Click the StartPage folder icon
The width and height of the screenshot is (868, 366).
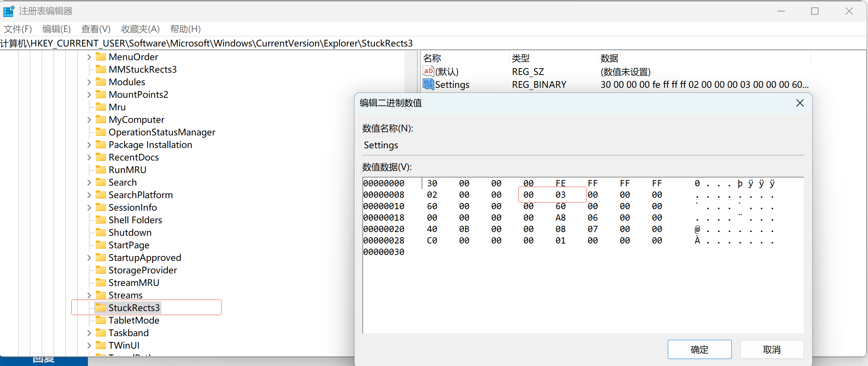pyautogui.click(x=100, y=245)
